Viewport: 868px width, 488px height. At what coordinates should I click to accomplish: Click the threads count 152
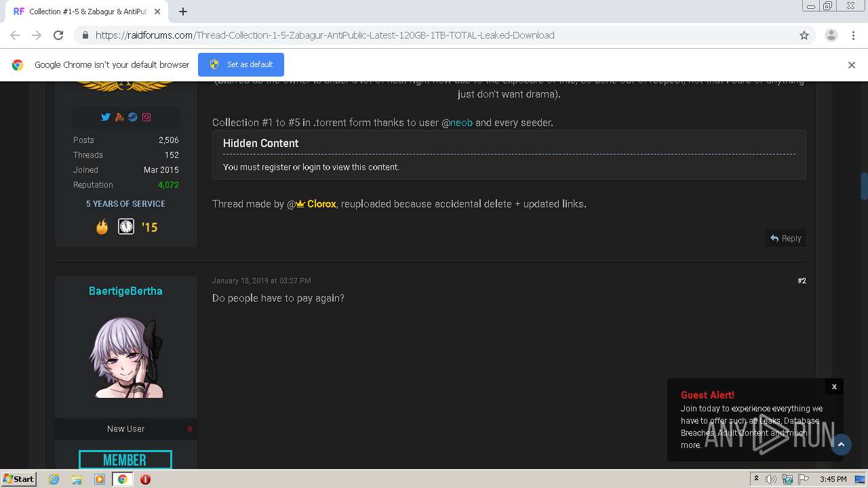[x=172, y=155]
